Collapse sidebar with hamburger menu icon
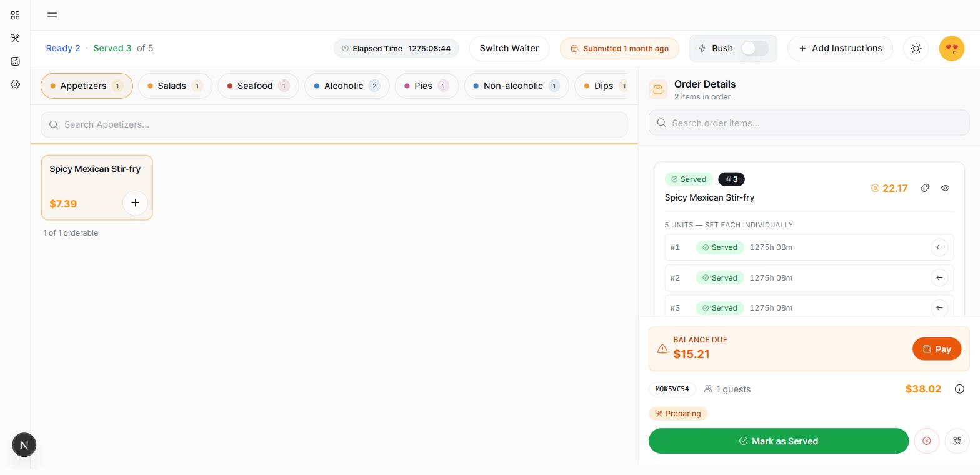The image size is (980, 475). click(x=52, y=15)
